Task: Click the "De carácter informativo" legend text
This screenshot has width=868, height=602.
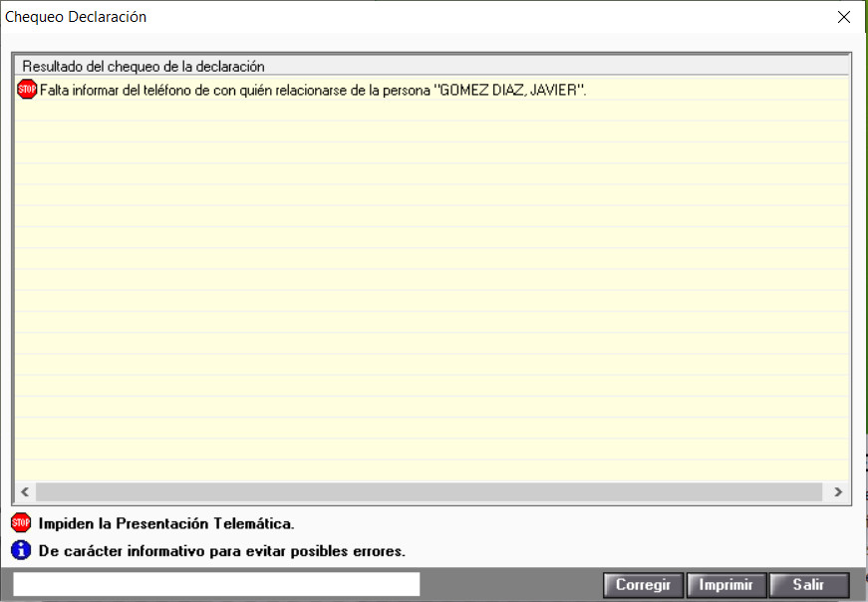Action: [221, 551]
